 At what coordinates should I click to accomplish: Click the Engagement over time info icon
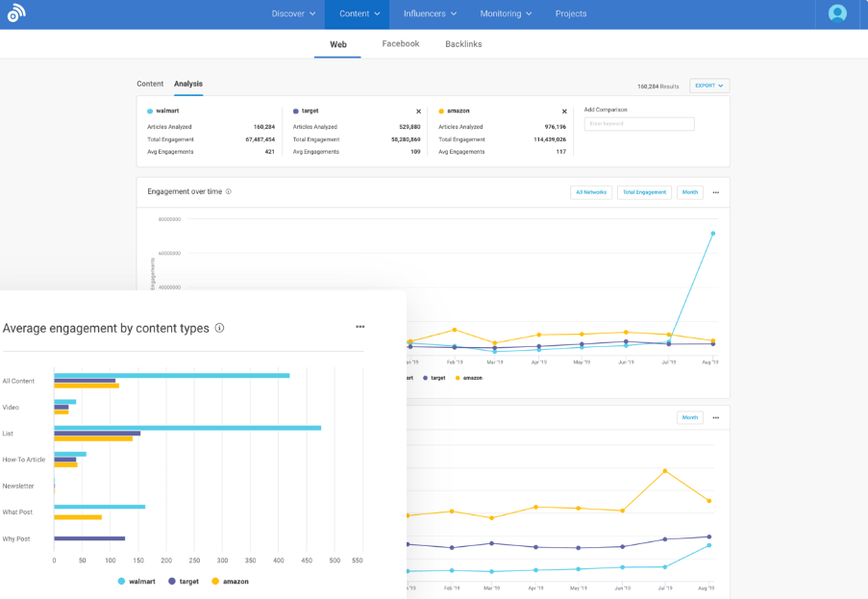click(x=228, y=191)
